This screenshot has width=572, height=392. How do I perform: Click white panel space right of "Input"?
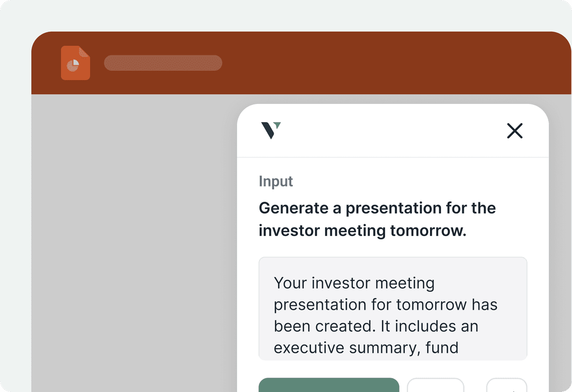(405, 182)
